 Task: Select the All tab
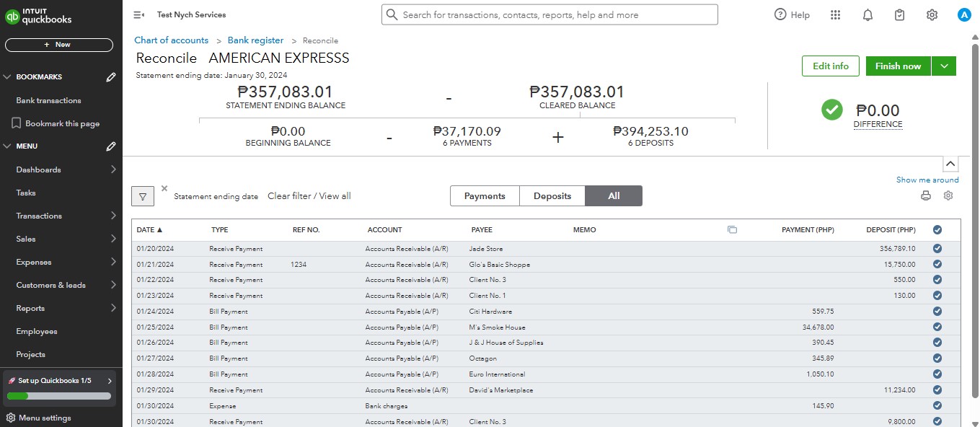[x=614, y=196]
